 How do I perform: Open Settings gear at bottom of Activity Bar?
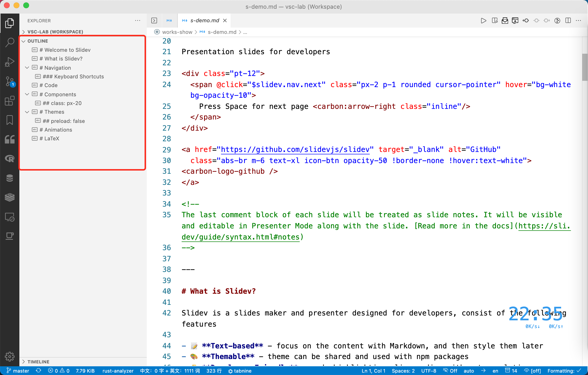point(9,356)
